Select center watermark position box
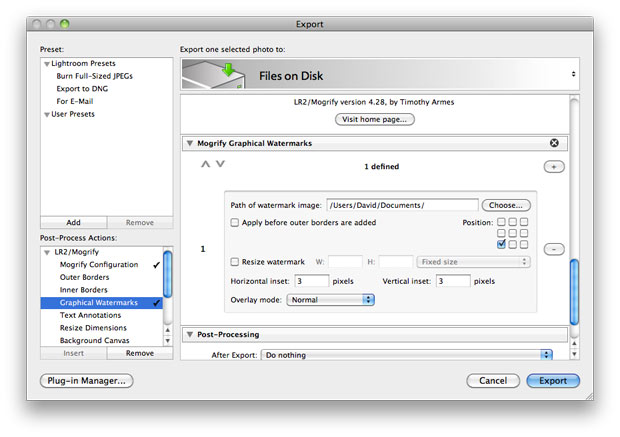This screenshot has width=620, height=437. click(512, 233)
